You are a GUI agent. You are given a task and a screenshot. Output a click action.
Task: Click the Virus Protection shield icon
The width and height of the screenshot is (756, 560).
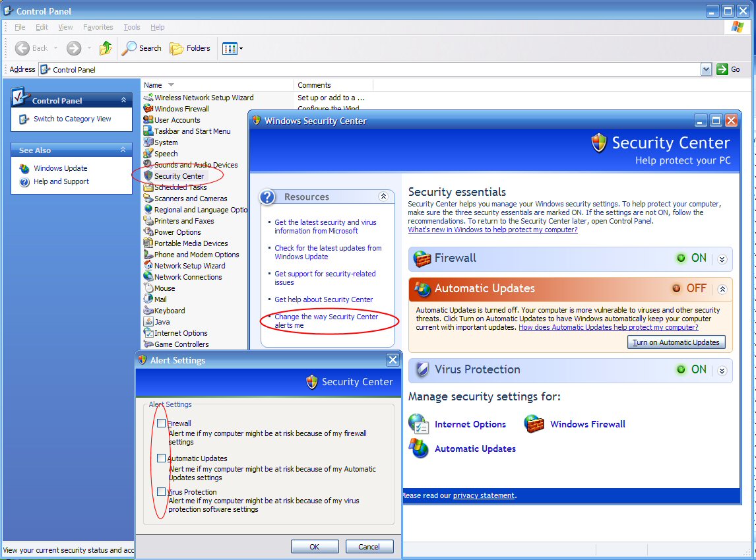click(422, 369)
